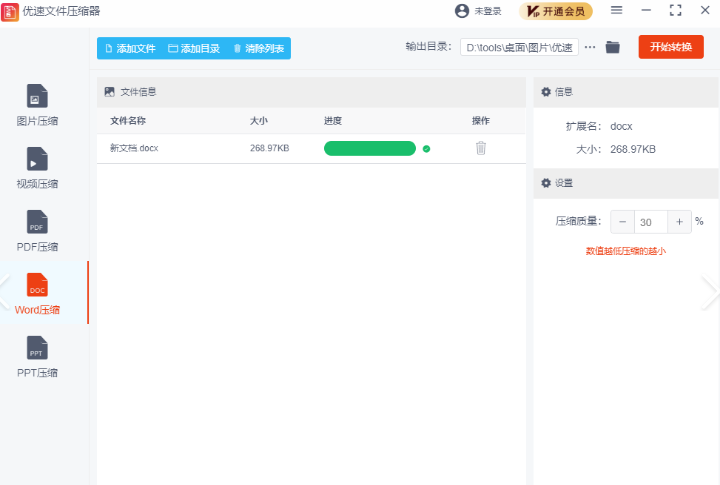Viewport: 720px width, 485px height.
Task: Close the 优速文件压缩器 window
Action: pyautogui.click(x=705, y=10)
